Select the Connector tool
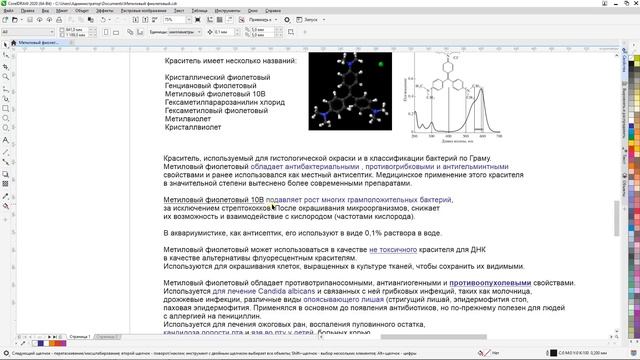This screenshot has height=360, width=640. 5,162
